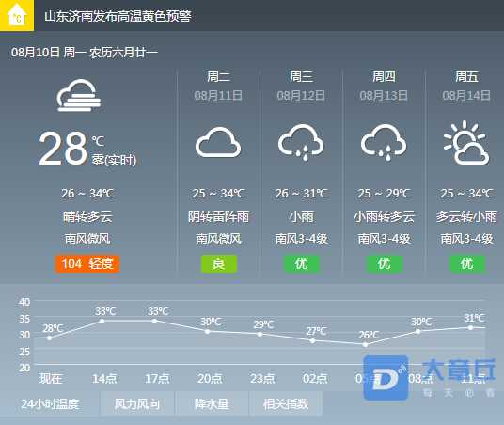Select Thursday's rain cloud icon

[384, 142]
